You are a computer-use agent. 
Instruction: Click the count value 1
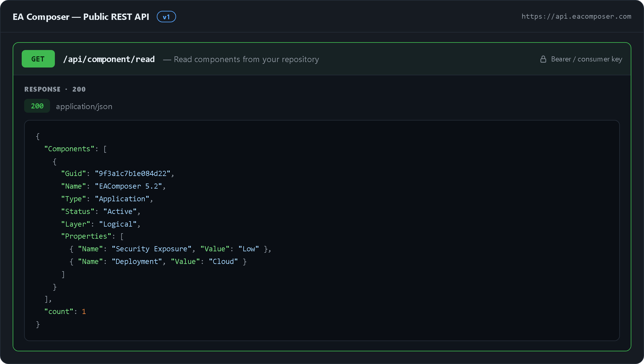84,312
